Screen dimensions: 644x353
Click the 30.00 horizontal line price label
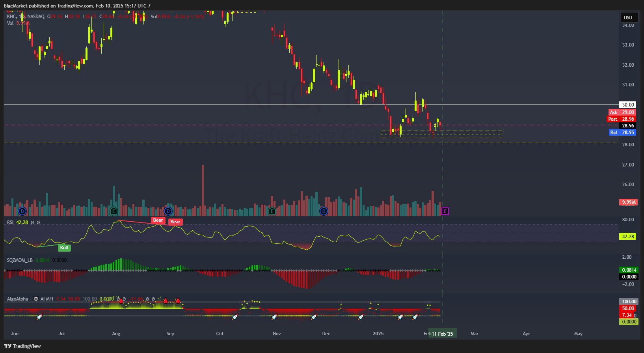628,105
